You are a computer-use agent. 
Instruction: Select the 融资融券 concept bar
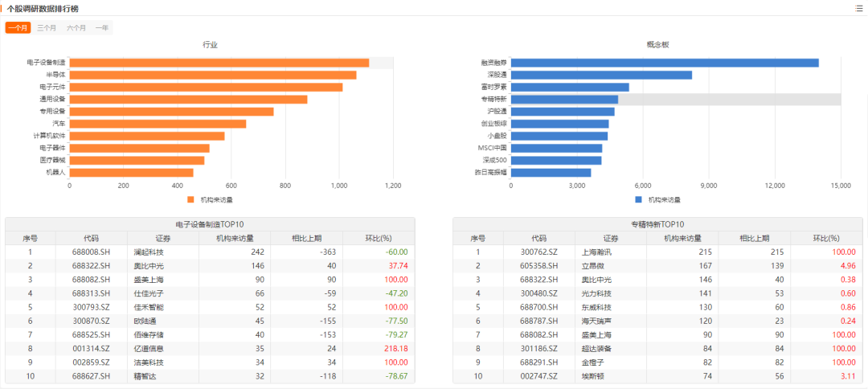[665, 63]
